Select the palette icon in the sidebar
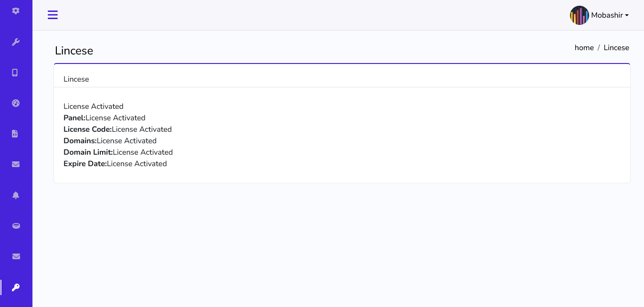Image resolution: width=644 pixels, height=307 pixels. tap(16, 103)
